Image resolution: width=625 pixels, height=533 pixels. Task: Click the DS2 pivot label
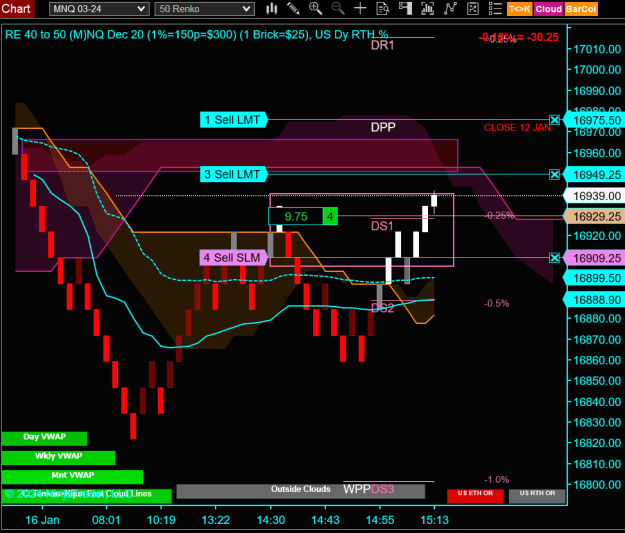click(382, 308)
